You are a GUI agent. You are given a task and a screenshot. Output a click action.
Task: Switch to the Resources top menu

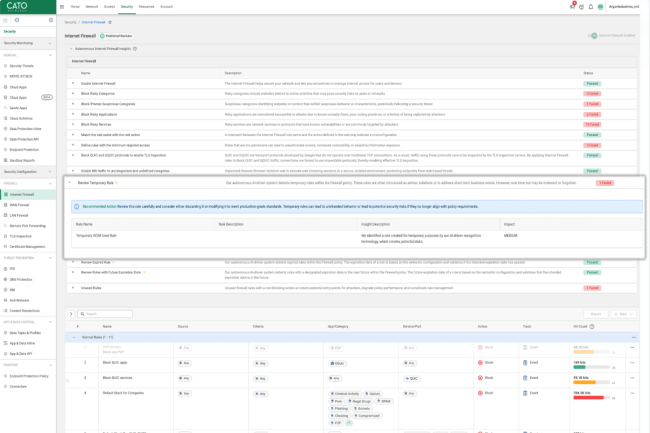(146, 6)
